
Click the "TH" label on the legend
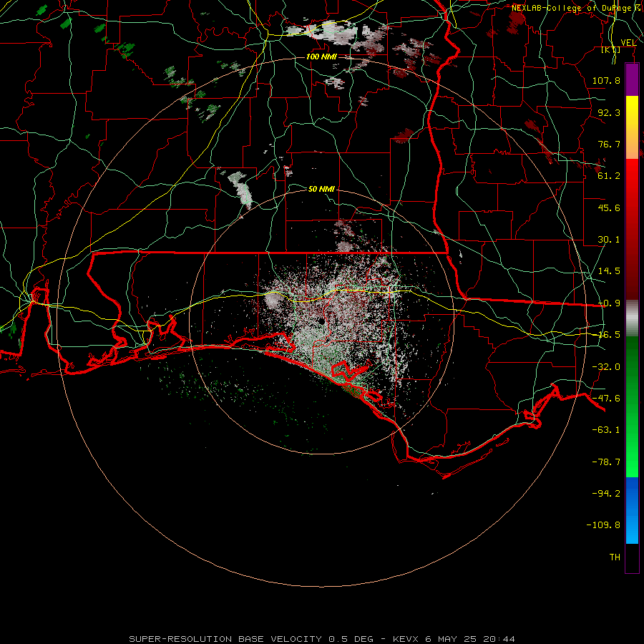(615, 557)
